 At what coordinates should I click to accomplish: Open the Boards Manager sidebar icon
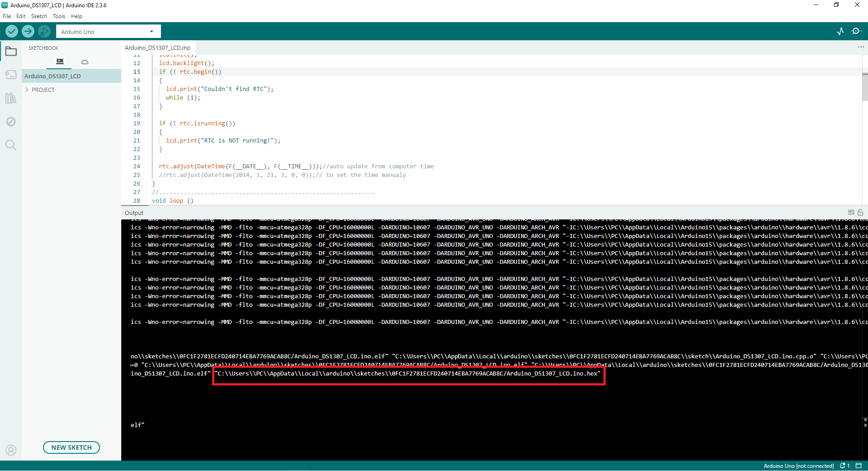11,75
